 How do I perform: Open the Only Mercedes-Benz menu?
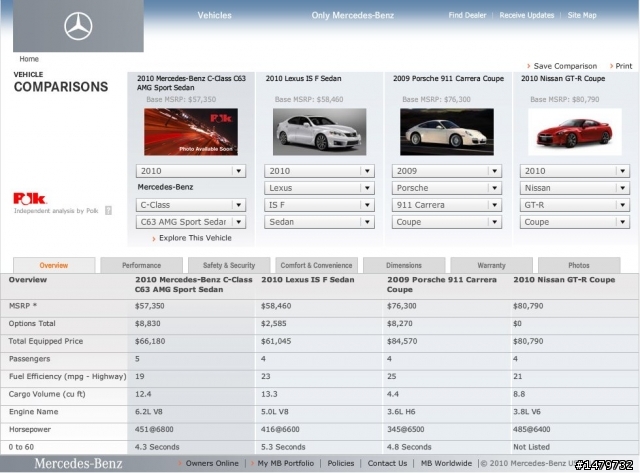pos(353,16)
